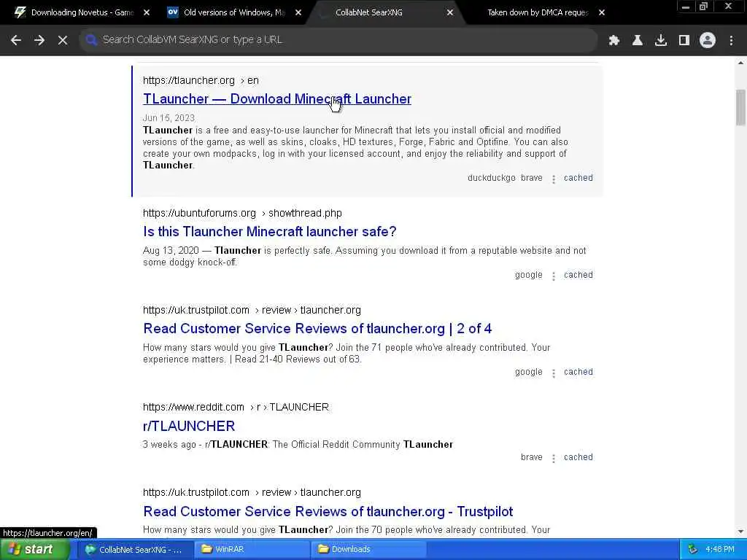Focus the address bar search field
The height and width of the screenshot is (560, 747).
(338, 40)
